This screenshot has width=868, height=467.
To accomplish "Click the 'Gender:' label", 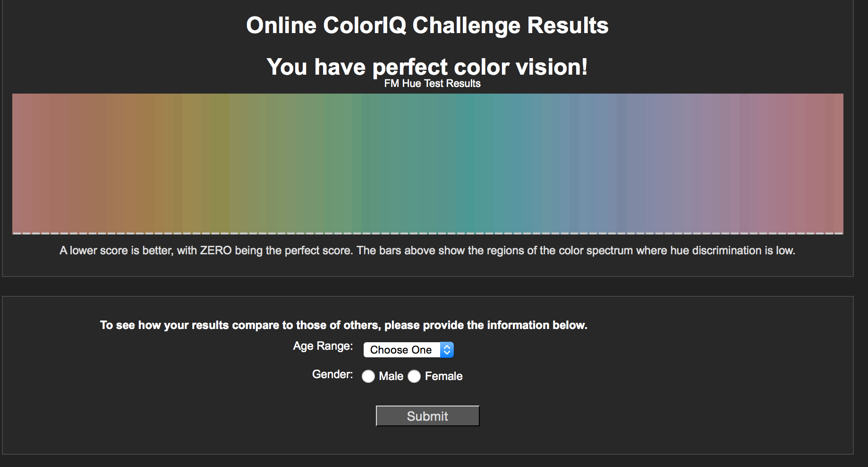I will point(332,374).
